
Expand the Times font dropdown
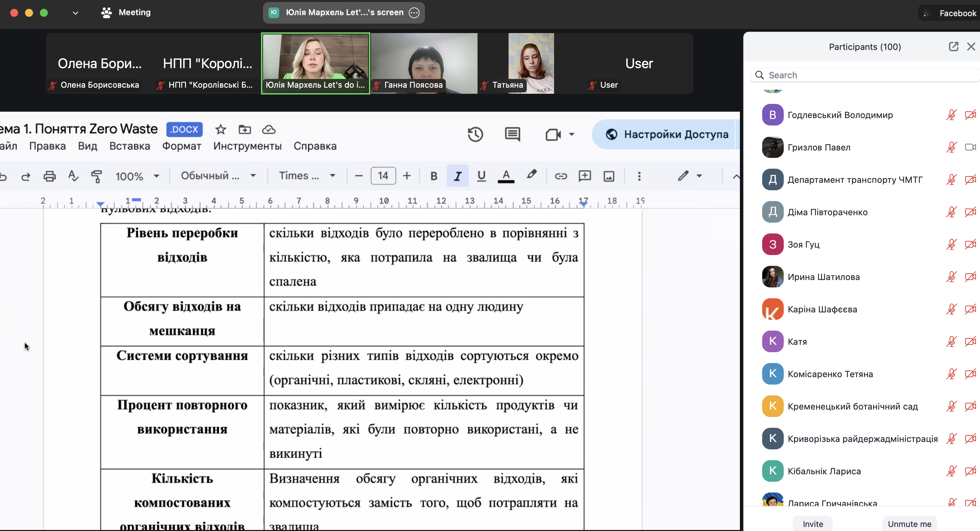click(x=307, y=176)
